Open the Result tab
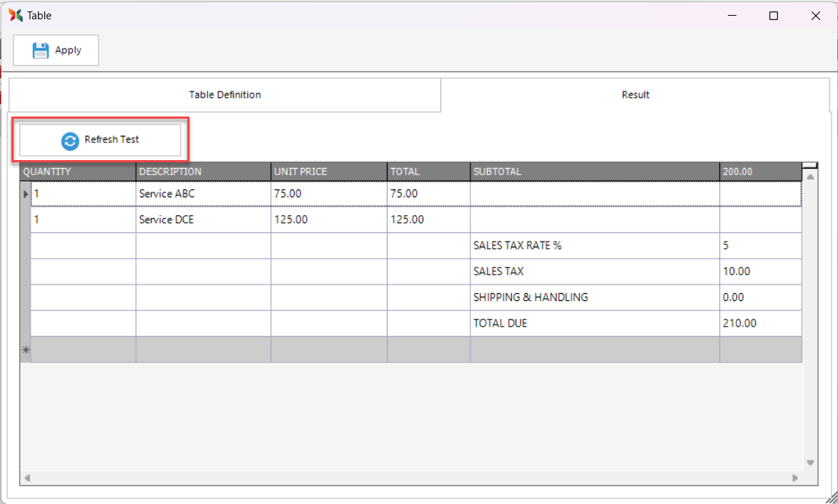The image size is (838, 504). (x=635, y=95)
